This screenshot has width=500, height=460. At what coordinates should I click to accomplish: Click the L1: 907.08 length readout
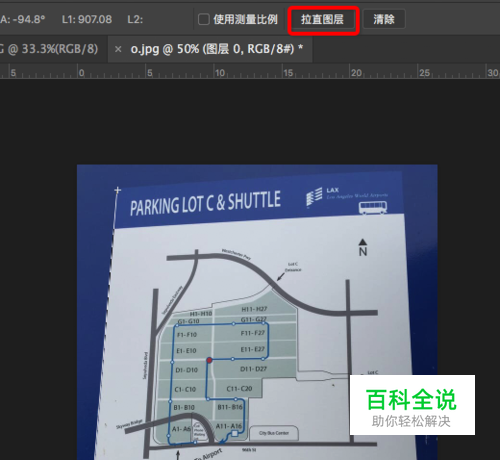click(87, 19)
